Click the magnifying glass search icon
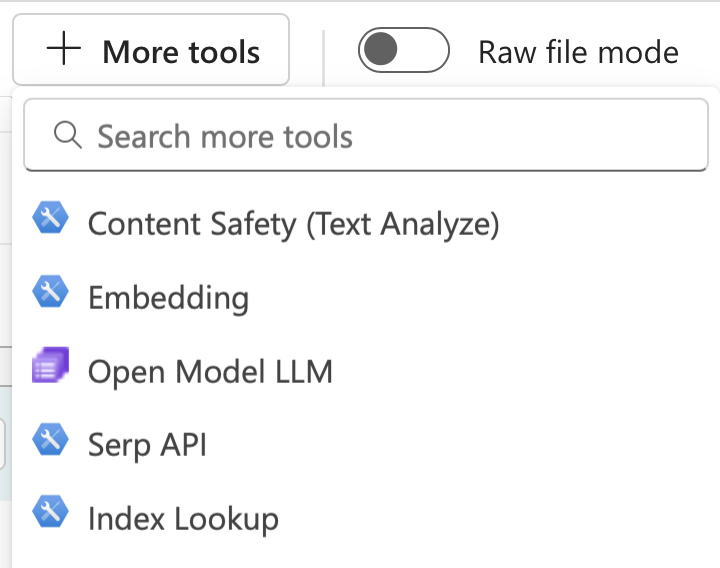 pyautogui.click(x=68, y=135)
